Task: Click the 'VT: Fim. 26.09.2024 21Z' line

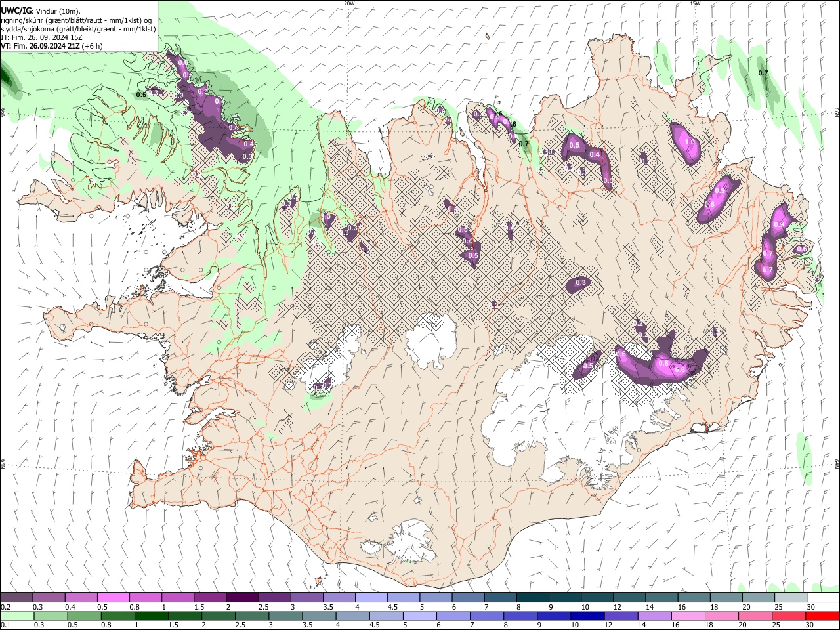Action: (x=41, y=46)
